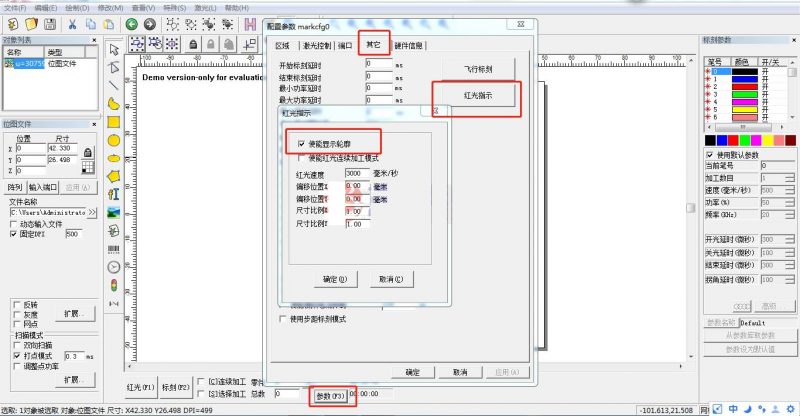Click the Copy icon in toolbar

coord(90,24)
